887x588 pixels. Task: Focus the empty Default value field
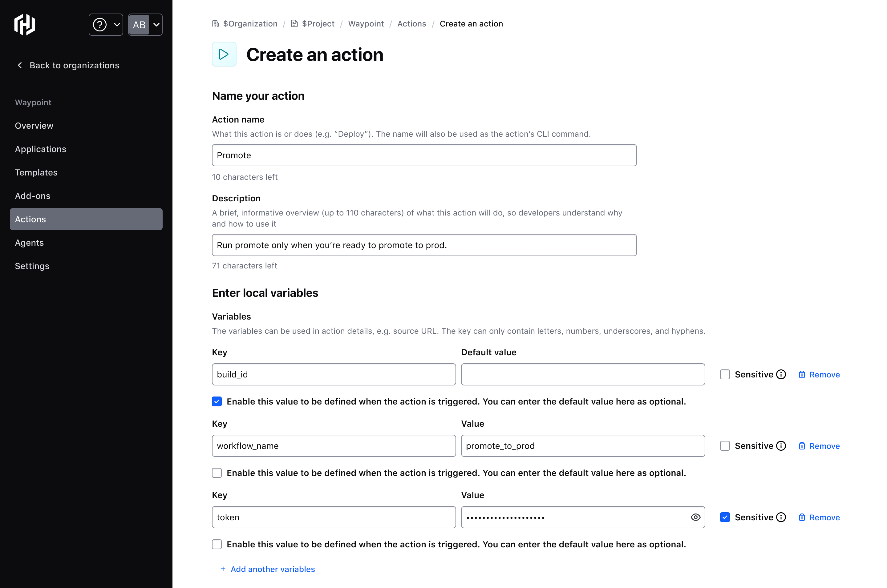583,374
